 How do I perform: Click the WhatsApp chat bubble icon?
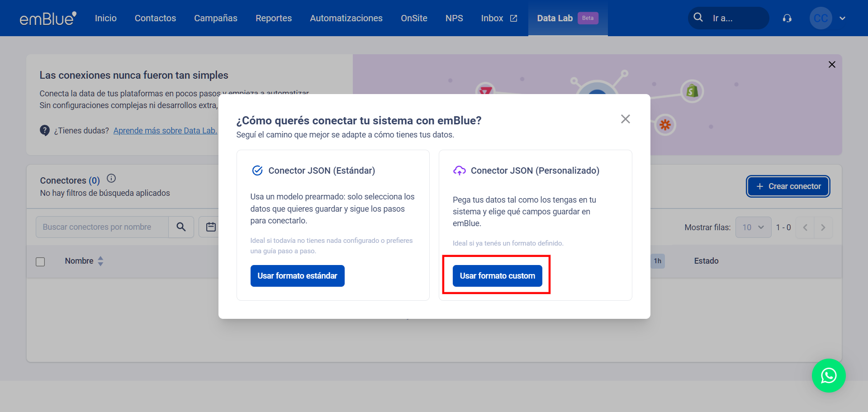click(828, 375)
